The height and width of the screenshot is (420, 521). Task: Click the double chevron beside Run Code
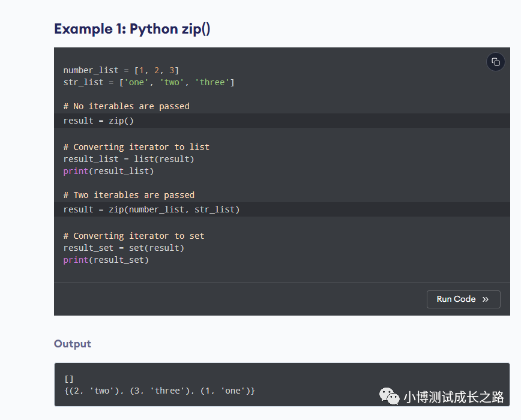(485, 299)
